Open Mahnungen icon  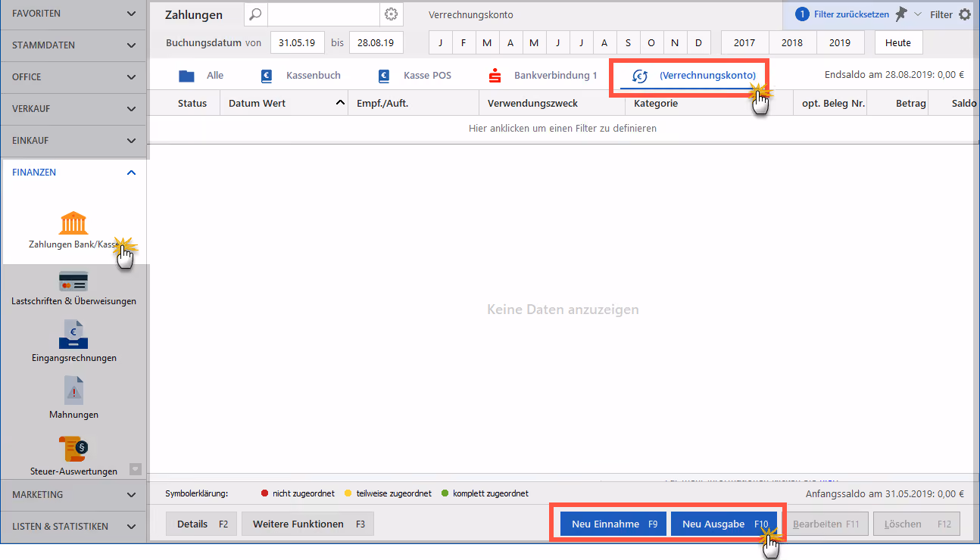tap(73, 390)
